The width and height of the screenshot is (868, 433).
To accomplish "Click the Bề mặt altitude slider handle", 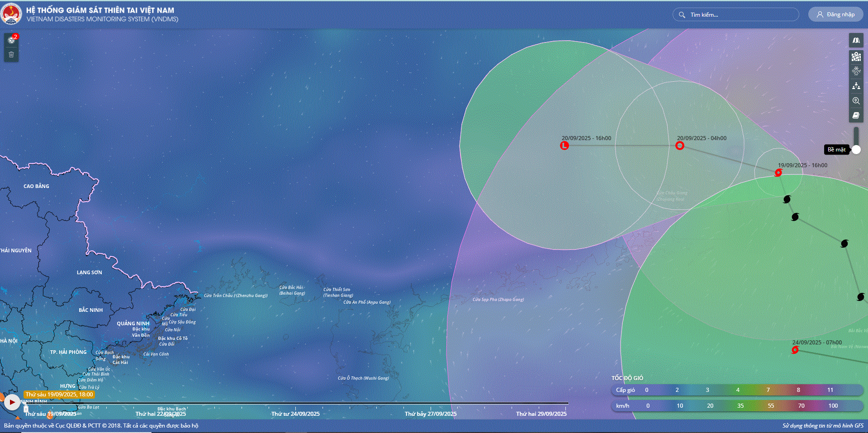I will pyautogui.click(x=856, y=150).
